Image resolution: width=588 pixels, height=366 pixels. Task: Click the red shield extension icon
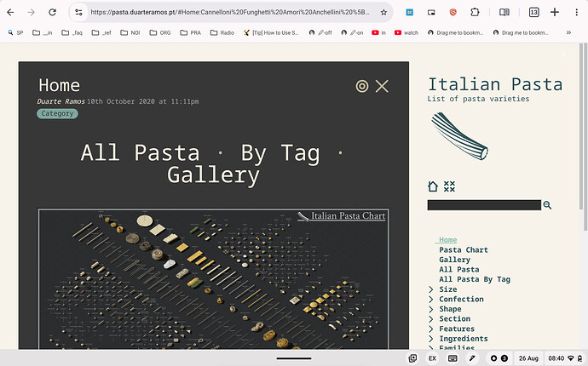point(453,13)
